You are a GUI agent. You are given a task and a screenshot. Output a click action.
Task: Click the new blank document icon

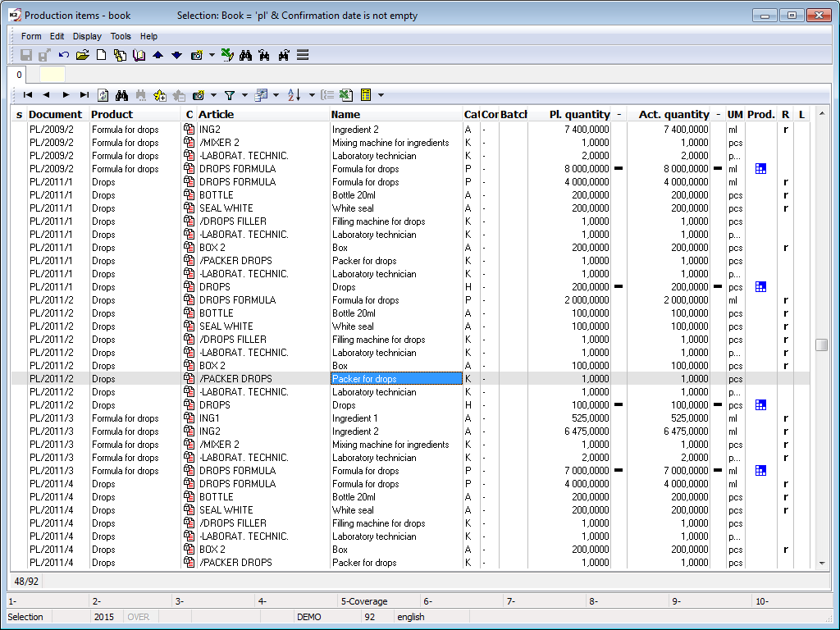(102, 55)
